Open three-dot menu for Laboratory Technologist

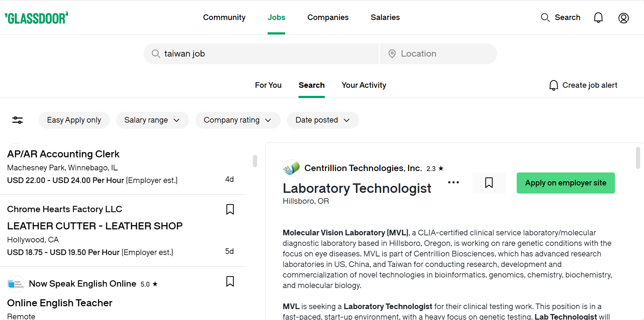pos(453,182)
